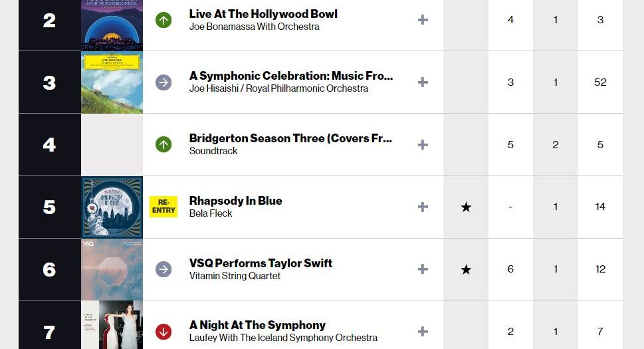
Task: Open Vitamin String Quartet artist link
Action: click(235, 276)
